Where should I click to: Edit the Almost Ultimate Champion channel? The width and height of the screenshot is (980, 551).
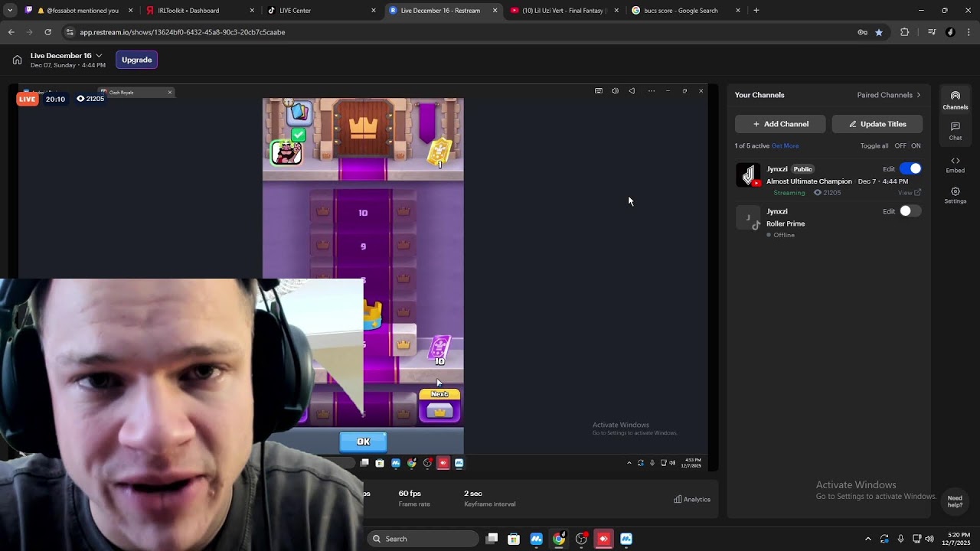pyautogui.click(x=889, y=169)
